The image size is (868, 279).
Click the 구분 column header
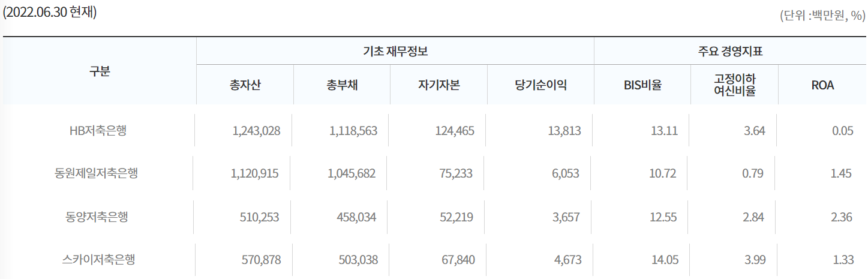99,71
